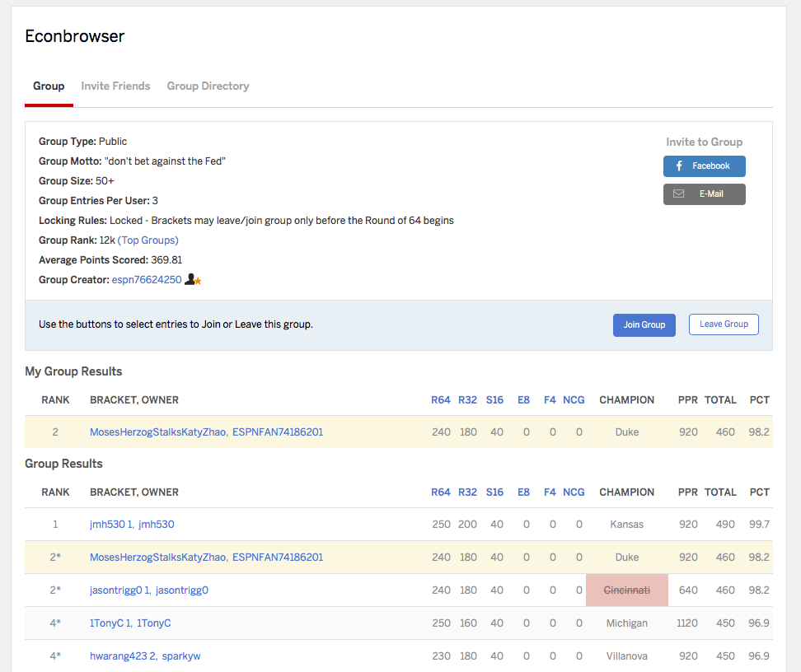801x672 pixels.
Task: Click the red eliminated Cincinnati champion cell
Action: (x=626, y=590)
